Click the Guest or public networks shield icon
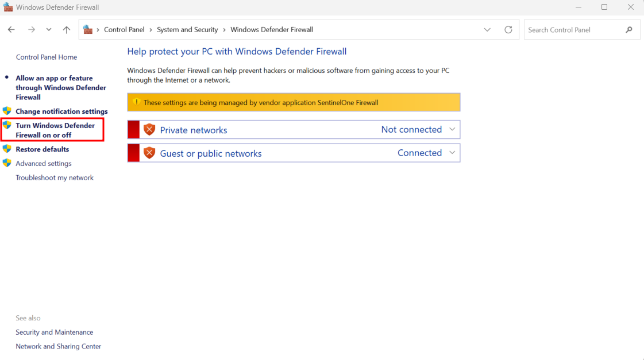Screen dimensions: 644x360 point(149,153)
